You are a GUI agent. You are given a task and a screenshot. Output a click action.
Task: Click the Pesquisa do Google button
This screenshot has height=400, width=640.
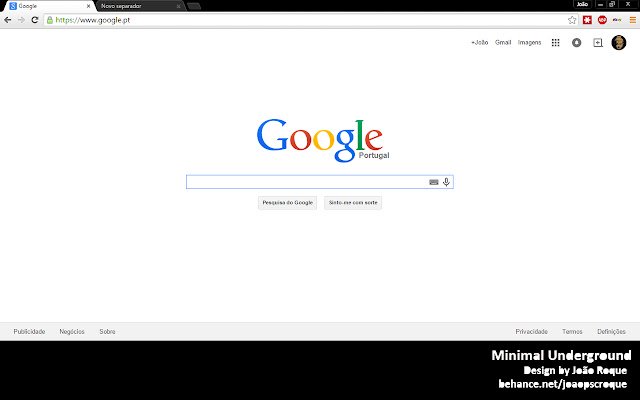click(287, 202)
